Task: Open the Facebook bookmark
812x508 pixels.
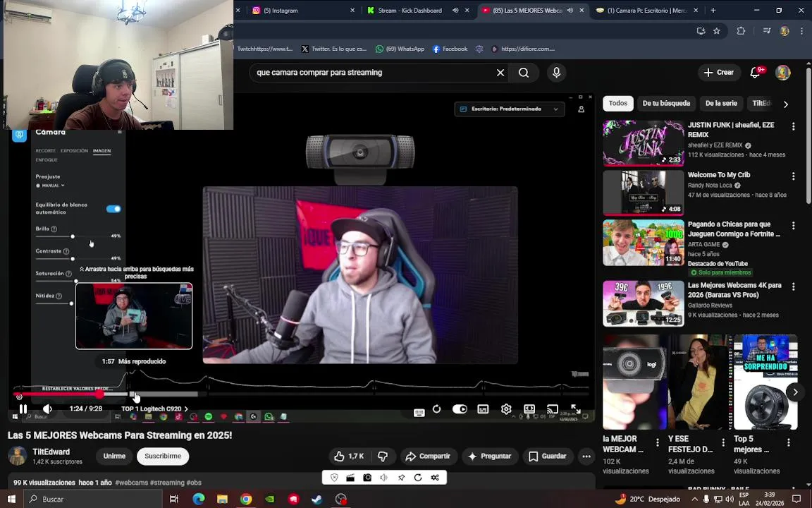Action: pyautogui.click(x=450, y=49)
